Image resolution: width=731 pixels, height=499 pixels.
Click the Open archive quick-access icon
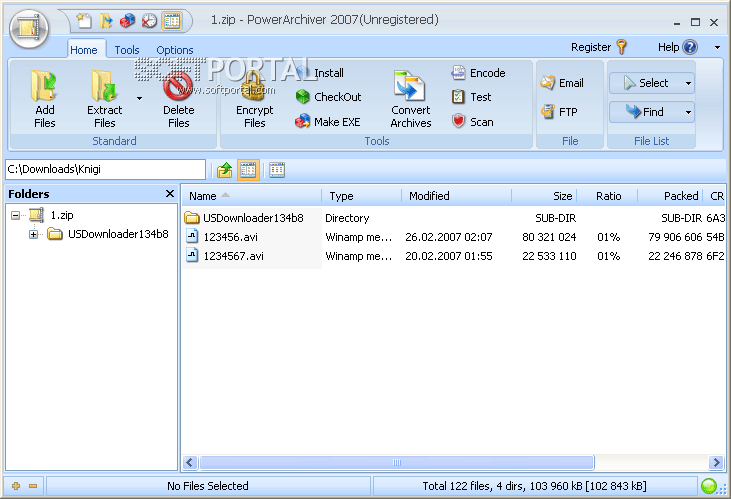(107, 21)
